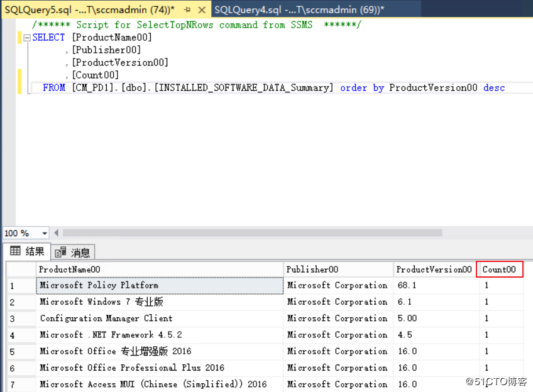Select the results grid top-left corner cell
This screenshot has width=533, height=392.
click(x=21, y=269)
